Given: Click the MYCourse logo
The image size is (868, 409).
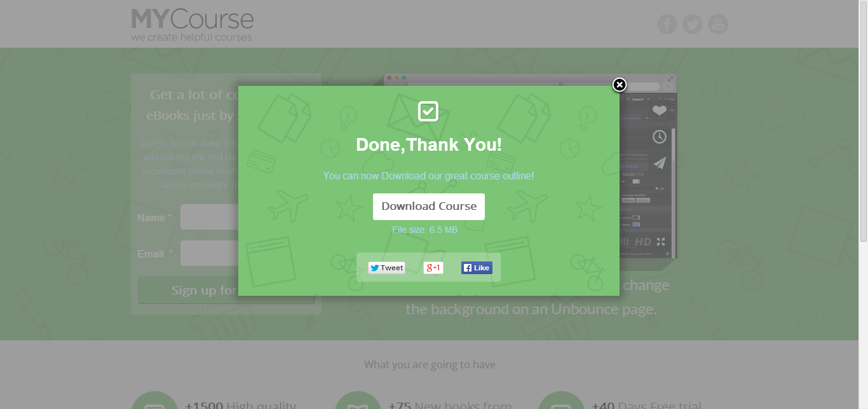Looking at the screenshot, I should point(193,19).
